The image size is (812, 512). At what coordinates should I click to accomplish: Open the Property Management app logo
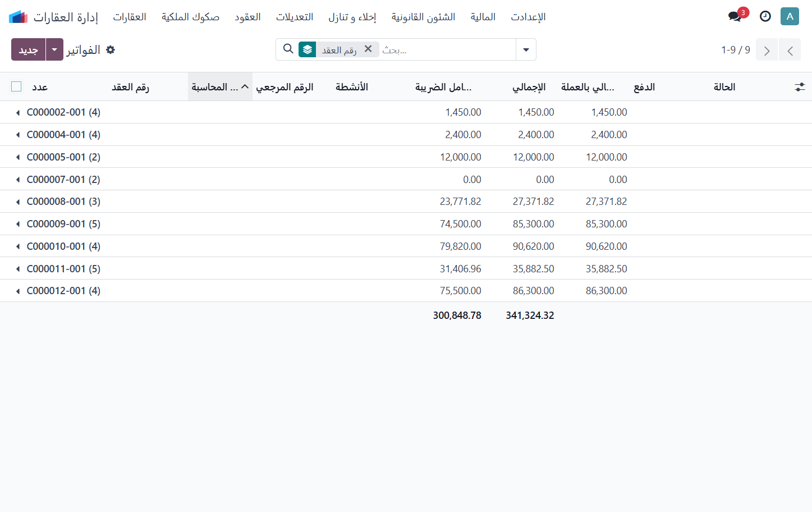18,17
